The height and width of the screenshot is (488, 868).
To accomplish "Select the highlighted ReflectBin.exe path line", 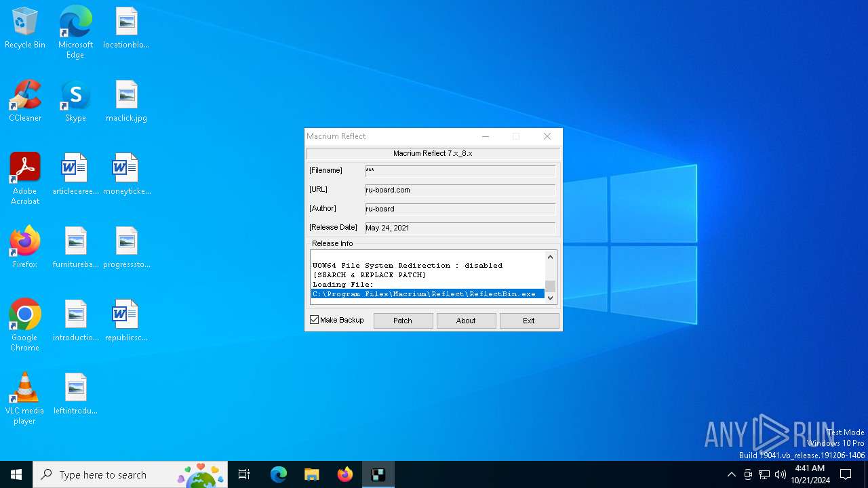I will point(427,294).
